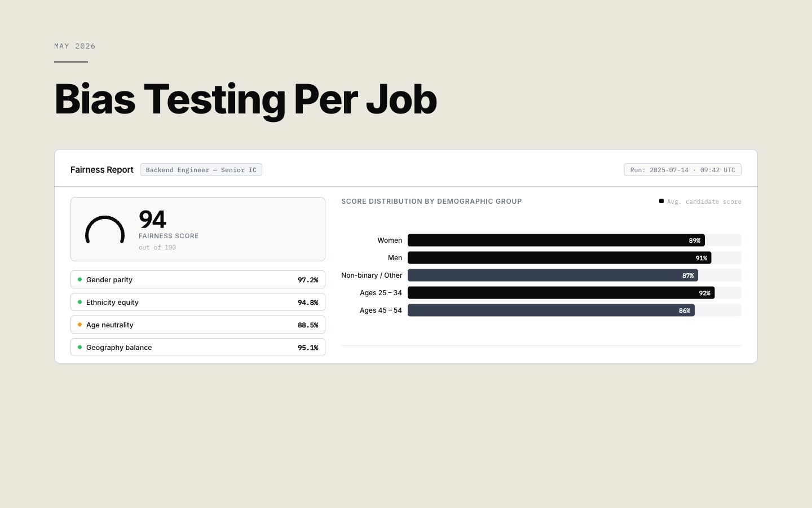Click the 97.2% value
812x508 pixels.
(308, 280)
